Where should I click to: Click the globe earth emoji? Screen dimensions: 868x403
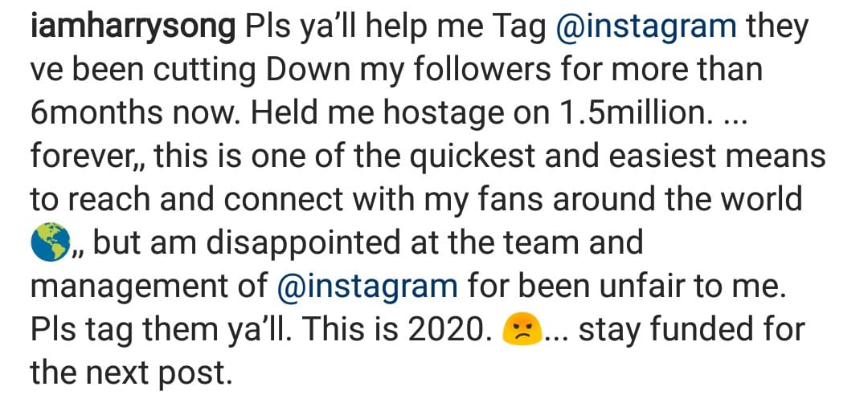pos(51,243)
